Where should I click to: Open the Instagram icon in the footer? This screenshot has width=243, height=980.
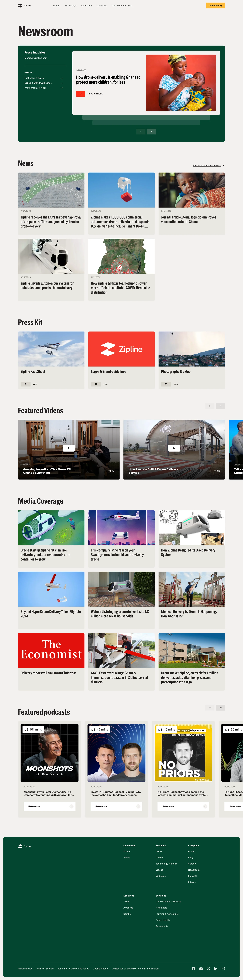pos(223,969)
